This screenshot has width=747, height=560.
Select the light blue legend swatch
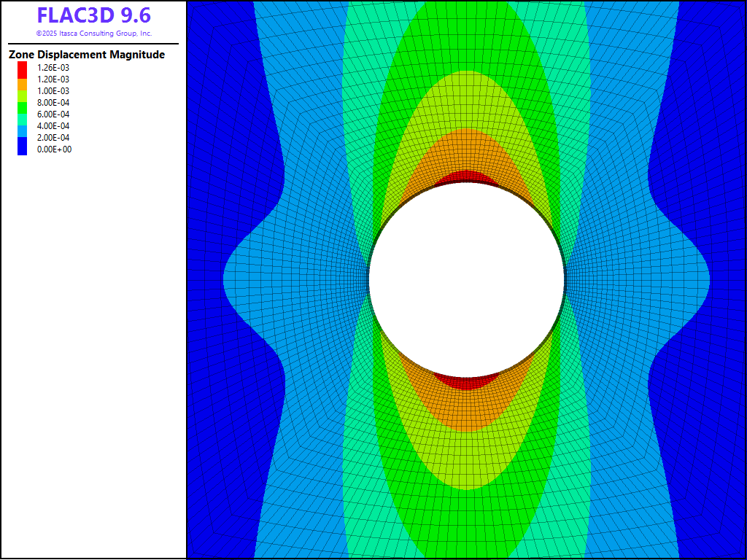point(22,131)
